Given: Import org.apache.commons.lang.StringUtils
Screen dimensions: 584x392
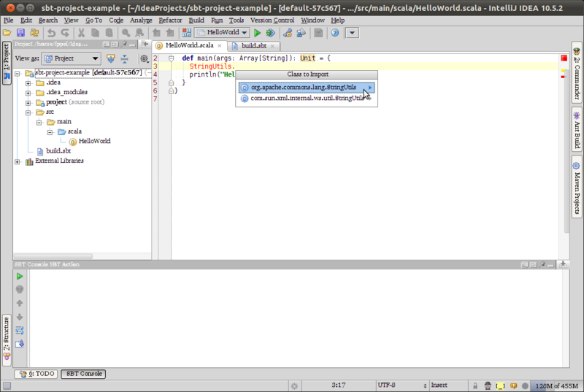Looking at the screenshot, I should pos(307,88).
